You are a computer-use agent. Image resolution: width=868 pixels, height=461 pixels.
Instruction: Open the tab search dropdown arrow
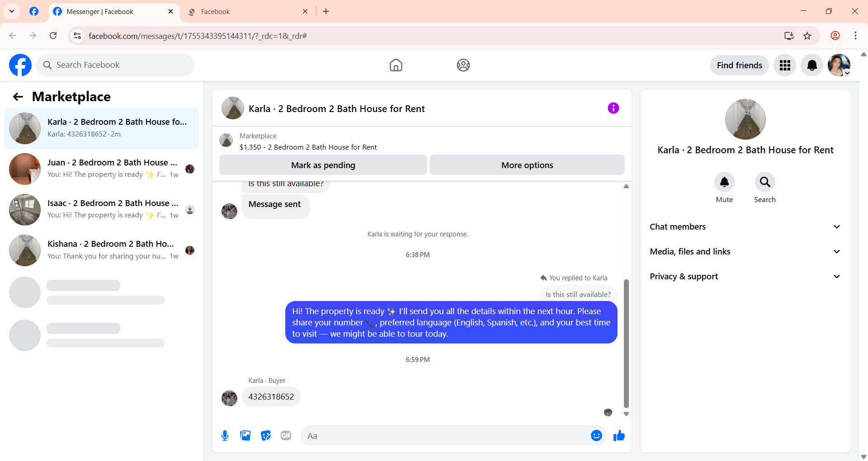12,11
